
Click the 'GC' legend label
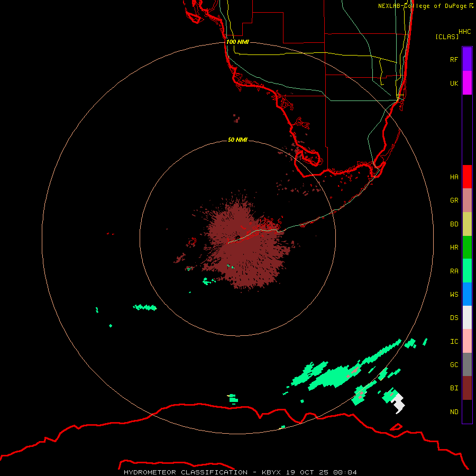pos(454,364)
